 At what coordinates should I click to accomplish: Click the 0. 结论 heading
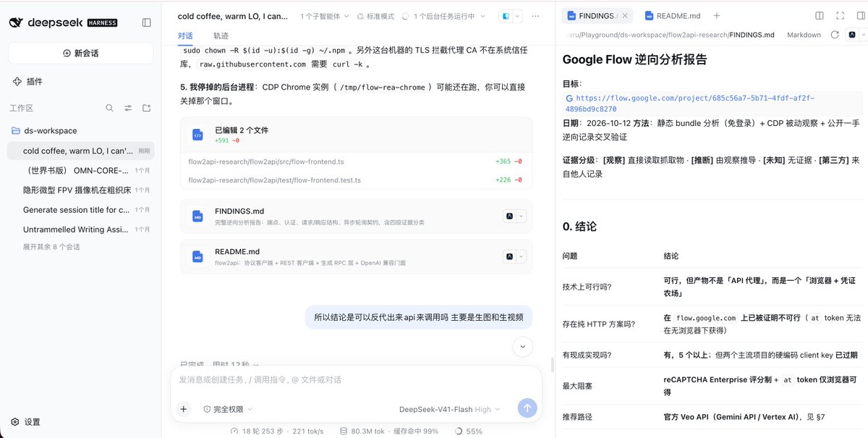click(x=580, y=227)
